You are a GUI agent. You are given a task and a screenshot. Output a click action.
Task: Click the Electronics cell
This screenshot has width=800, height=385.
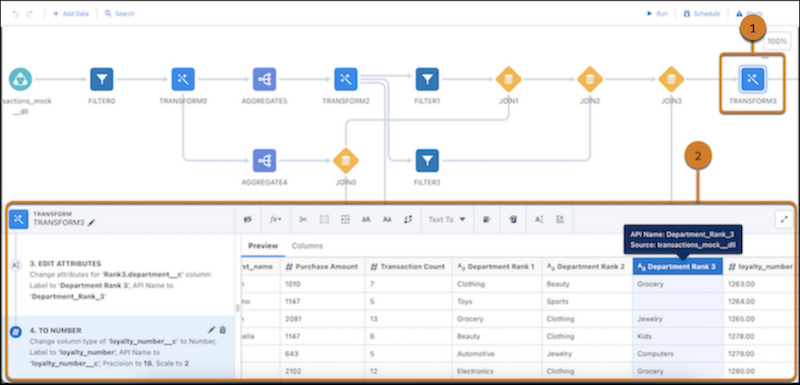(x=496, y=371)
